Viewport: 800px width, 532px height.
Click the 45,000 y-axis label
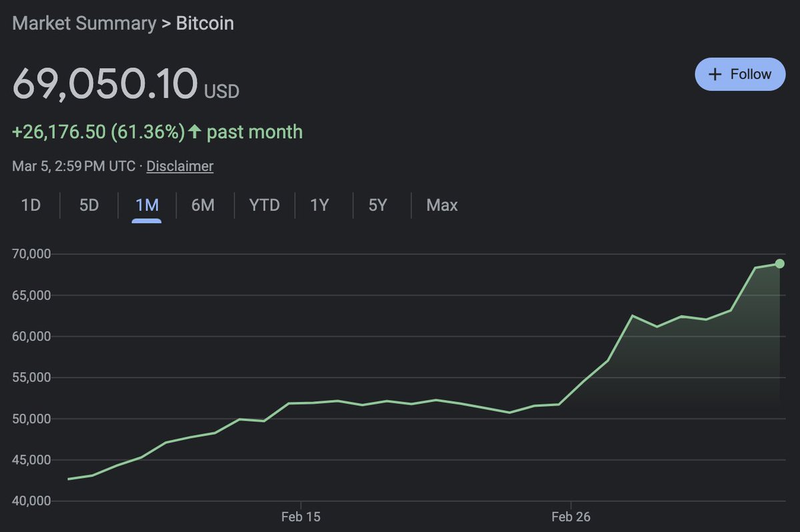32,459
